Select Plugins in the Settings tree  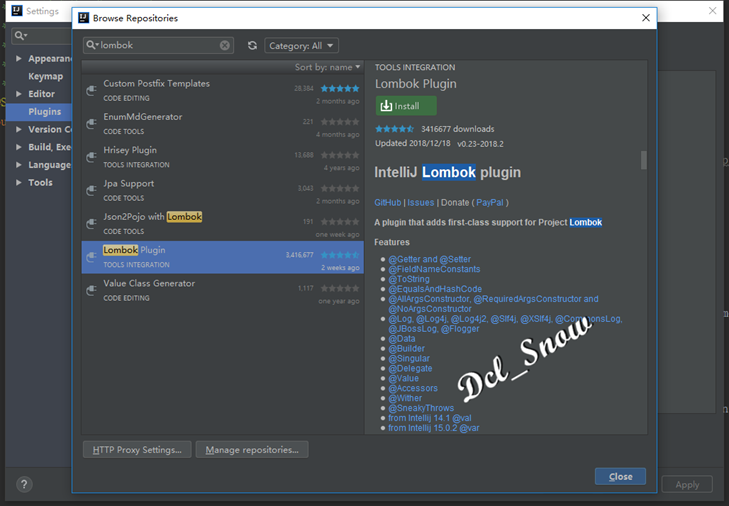tap(45, 112)
